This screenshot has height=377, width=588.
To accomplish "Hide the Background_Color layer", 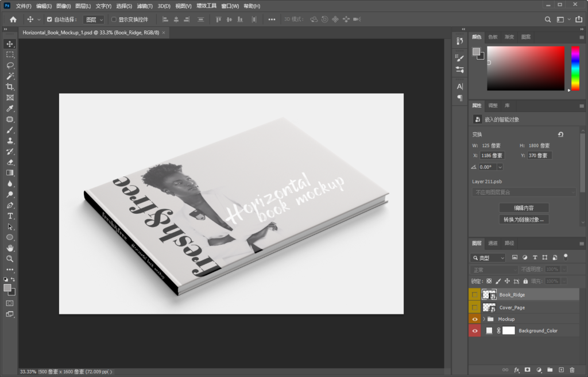I will pyautogui.click(x=475, y=331).
